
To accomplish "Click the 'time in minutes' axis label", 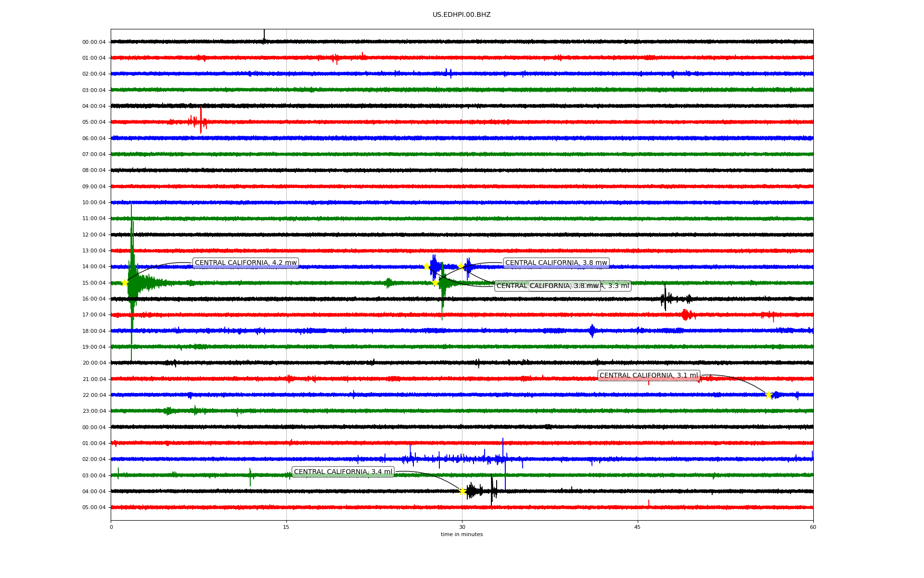I will pos(462,535).
